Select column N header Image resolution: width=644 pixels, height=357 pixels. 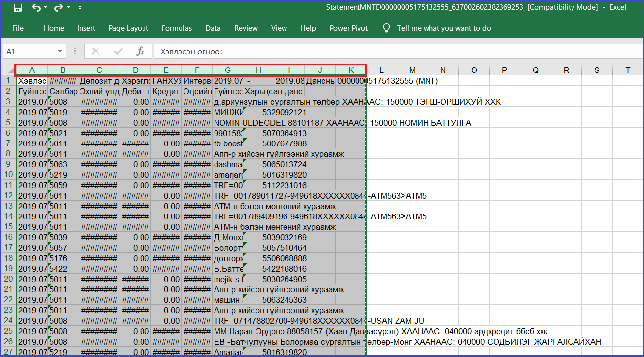443,70
